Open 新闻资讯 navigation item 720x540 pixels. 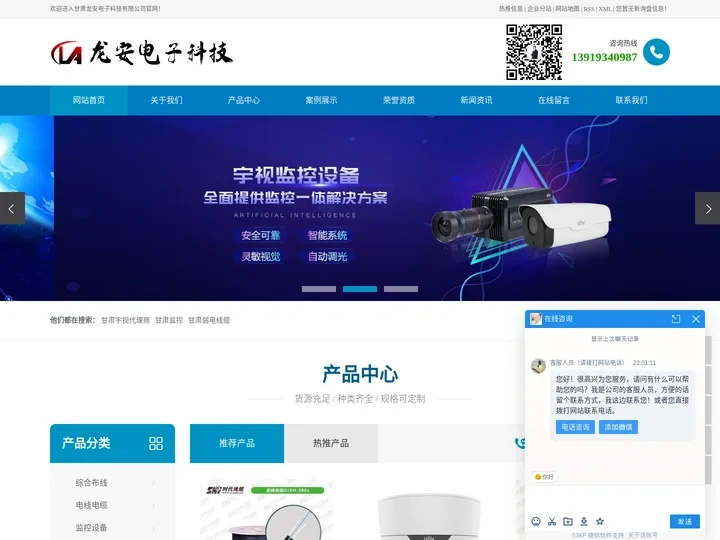(477, 100)
